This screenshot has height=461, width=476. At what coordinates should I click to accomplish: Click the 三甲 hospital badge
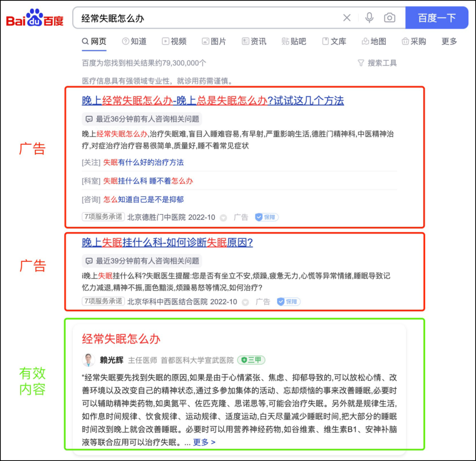(x=251, y=360)
